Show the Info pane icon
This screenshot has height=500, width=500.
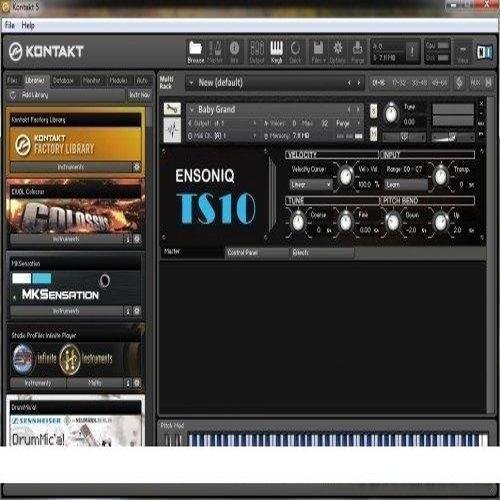(234, 52)
